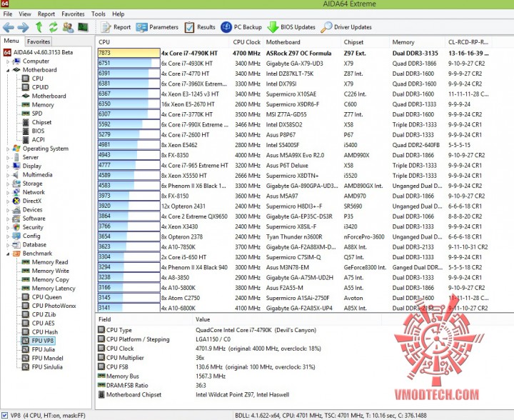Open the Memory Copy benchmark
The height and width of the screenshot is (420, 514).
pyautogui.click(x=50, y=280)
